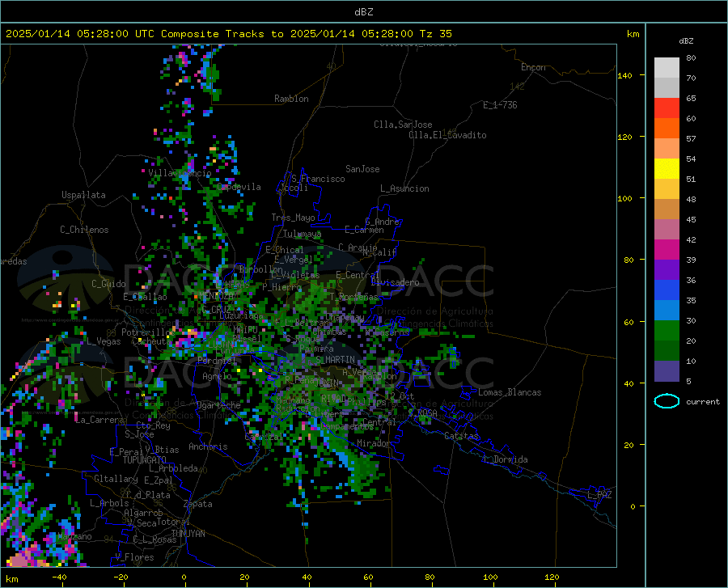728x588 pixels.
Task: Click the bright green 20-30 dBZ swatch
Action: click(667, 331)
